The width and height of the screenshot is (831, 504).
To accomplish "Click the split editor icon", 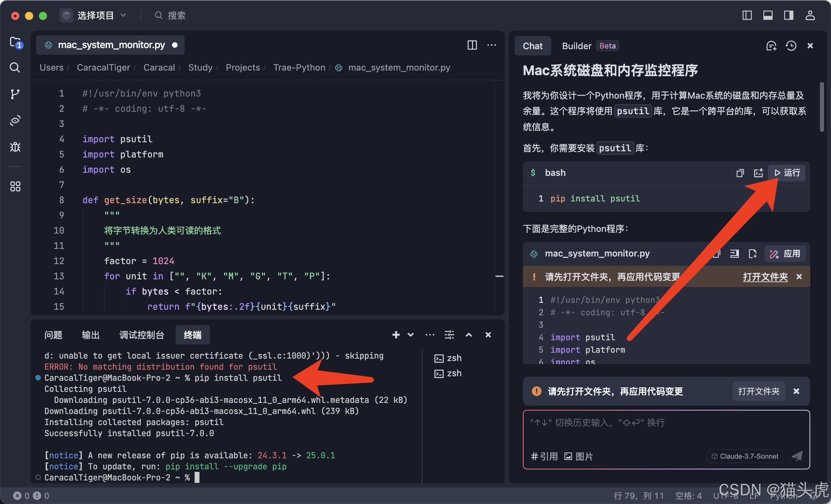I will click(x=472, y=45).
